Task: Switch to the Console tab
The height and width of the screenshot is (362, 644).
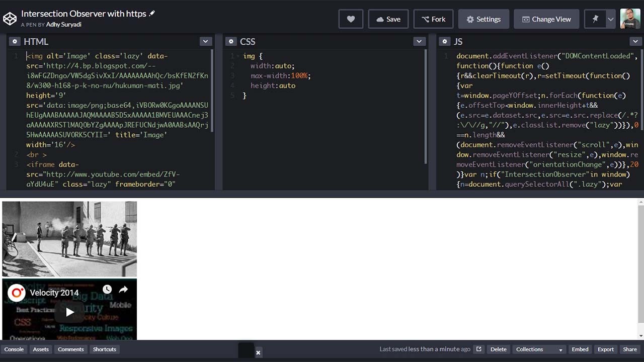Action: pyautogui.click(x=14, y=349)
